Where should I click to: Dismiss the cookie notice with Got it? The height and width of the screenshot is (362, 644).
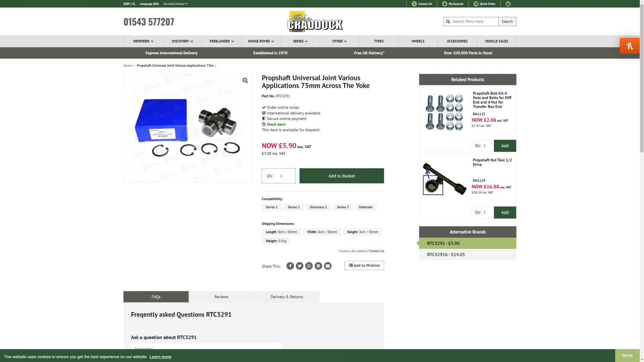tap(627, 356)
